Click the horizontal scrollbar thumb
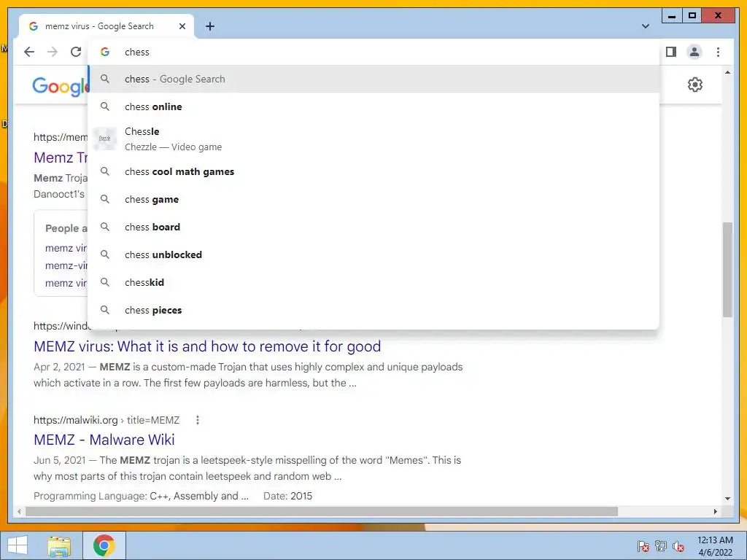Image resolution: width=747 pixels, height=560 pixels. point(322,511)
